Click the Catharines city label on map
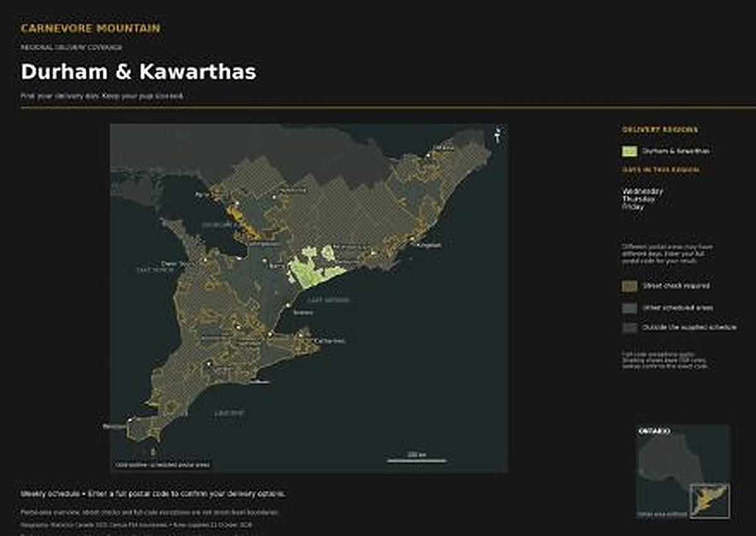Viewport: 756px width, 536px height. tap(329, 341)
